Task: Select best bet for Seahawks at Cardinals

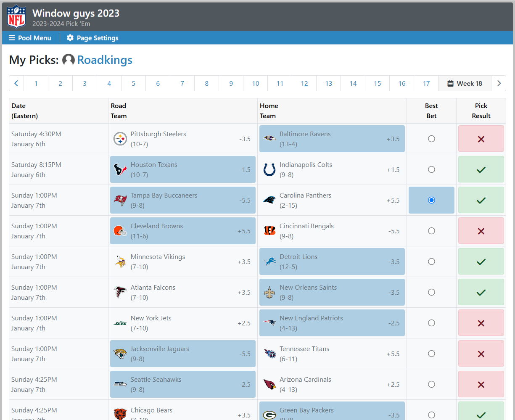Action: (431, 384)
